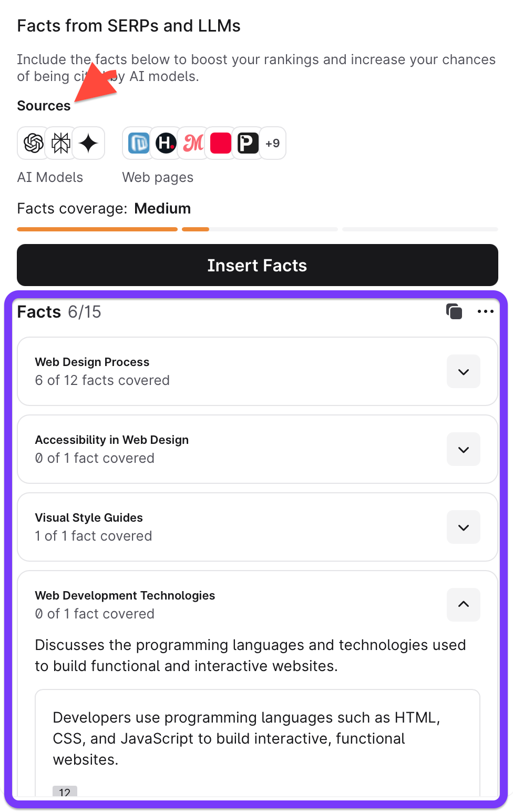Open the three-dot Facts options menu
The height and width of the screenshot is (812, 513).
coord(485,311)
